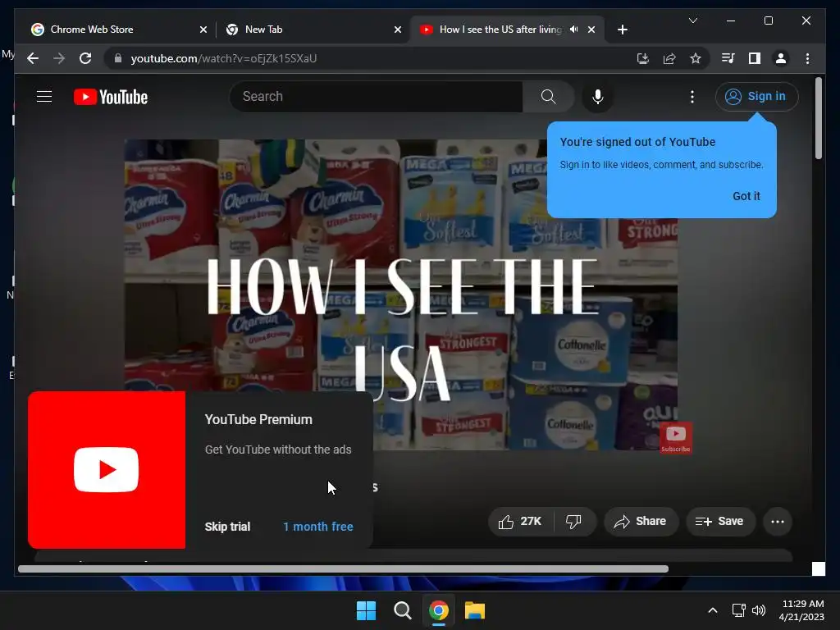840x630 pixels.
Task: Share this page from address bar
Action: (669, 58)
